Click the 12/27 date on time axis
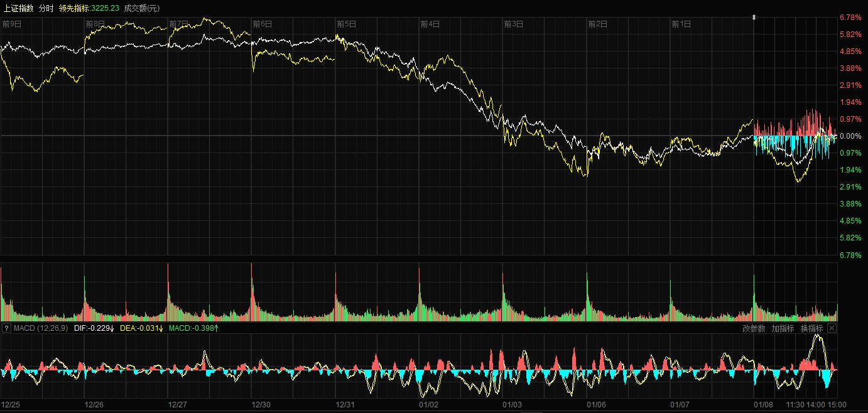Screen dimensions: 868x413 (178, 405)
